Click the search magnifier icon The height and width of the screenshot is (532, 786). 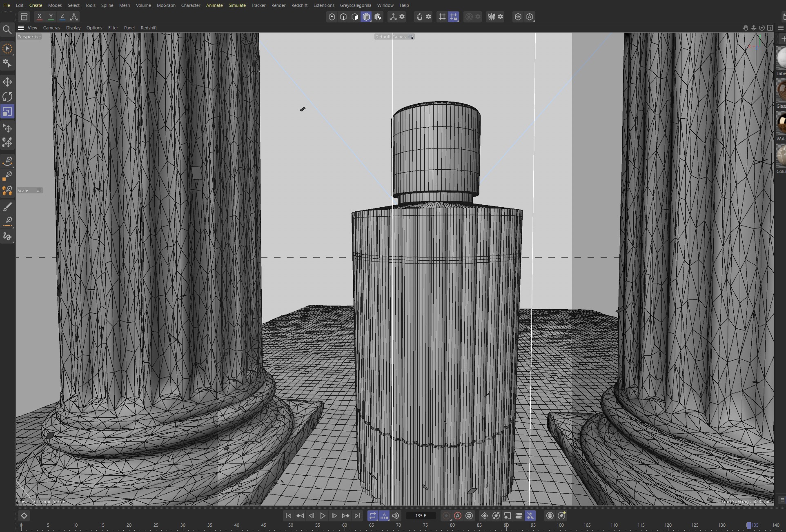[x=7, y=29]
